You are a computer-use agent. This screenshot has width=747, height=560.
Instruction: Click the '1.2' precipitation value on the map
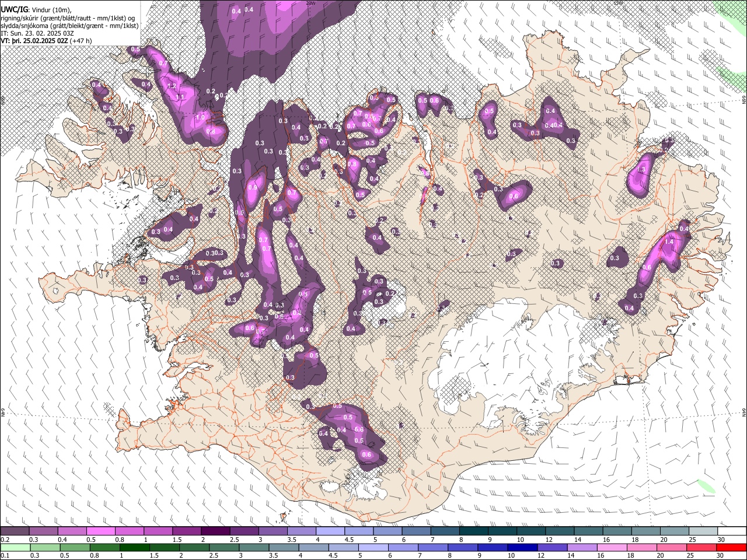172,86
